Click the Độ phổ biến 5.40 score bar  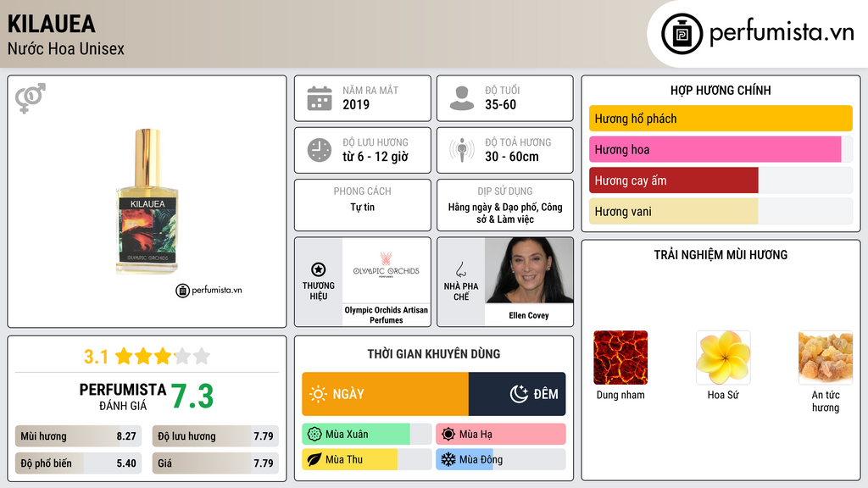point(79,463)
